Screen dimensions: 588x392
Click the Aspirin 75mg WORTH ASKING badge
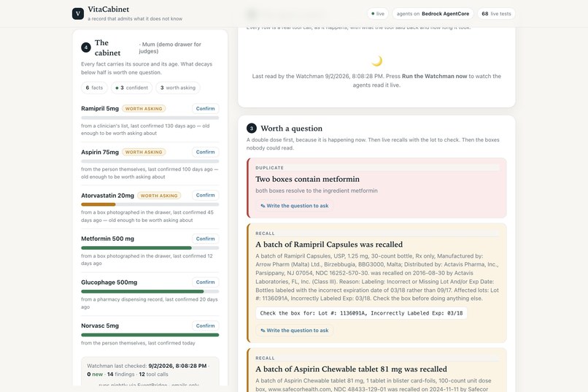[144, 153]
